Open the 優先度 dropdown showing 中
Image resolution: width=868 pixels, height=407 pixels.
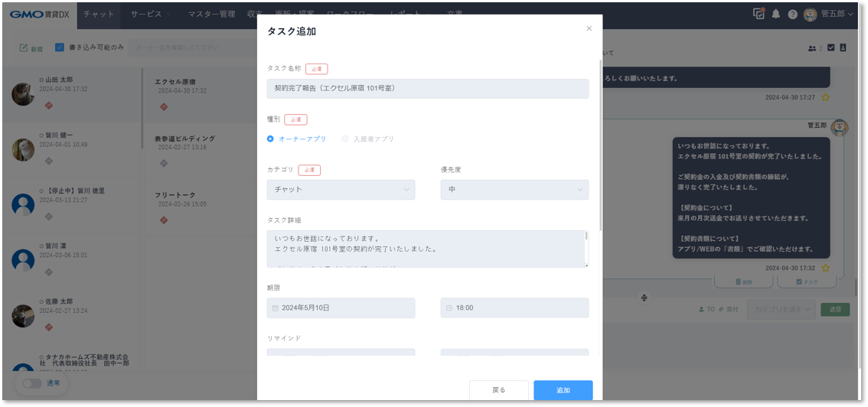[x=514, y=190]
